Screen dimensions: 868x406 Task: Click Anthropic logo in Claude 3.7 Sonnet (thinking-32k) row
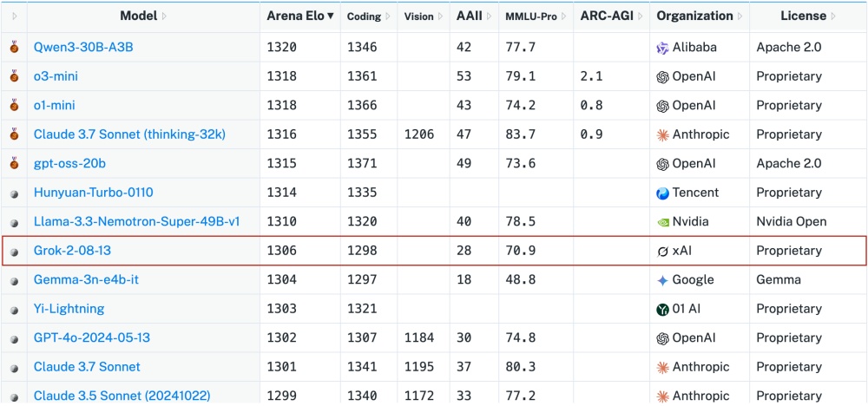[663, 134]
